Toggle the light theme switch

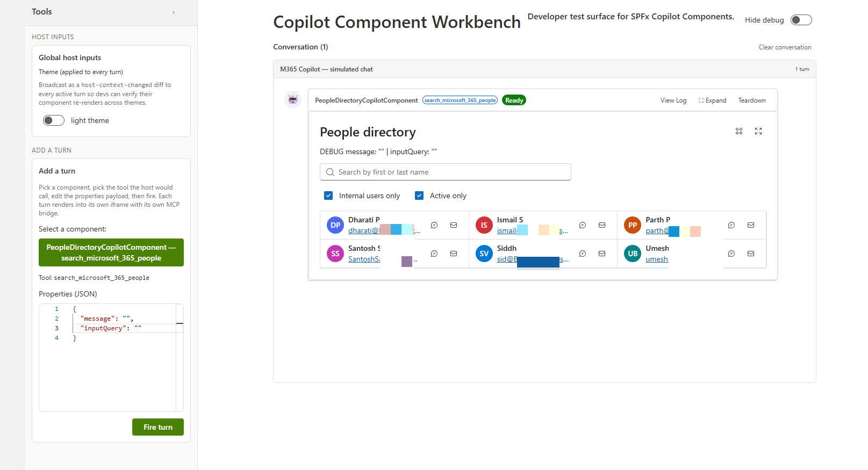click(54, 120)
